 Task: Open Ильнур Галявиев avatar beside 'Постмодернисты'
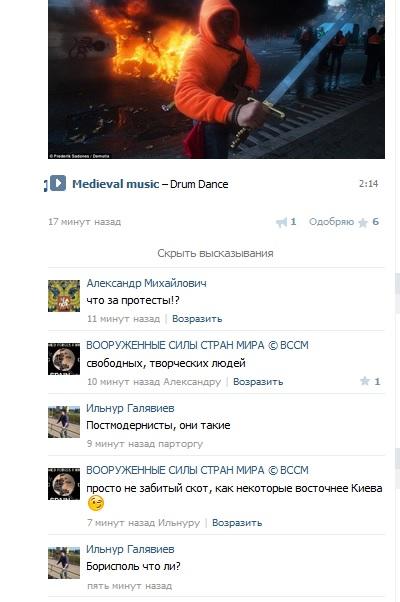coord(64,422)
